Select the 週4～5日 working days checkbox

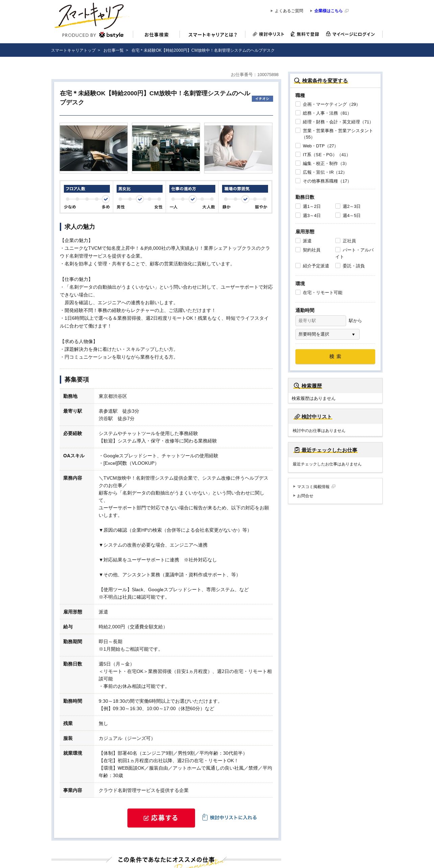coord(338,215)
